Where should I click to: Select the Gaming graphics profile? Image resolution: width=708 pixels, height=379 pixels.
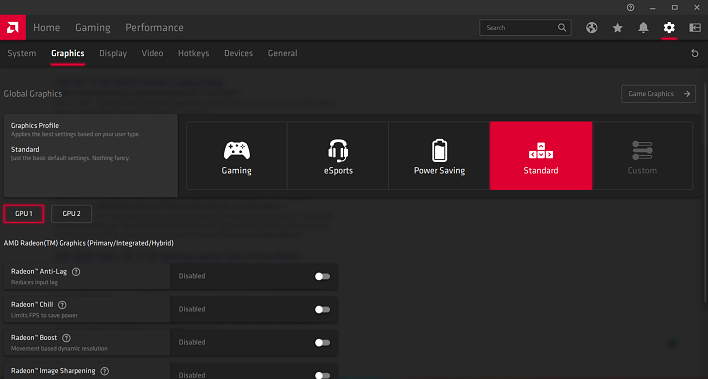pos(237,155)
